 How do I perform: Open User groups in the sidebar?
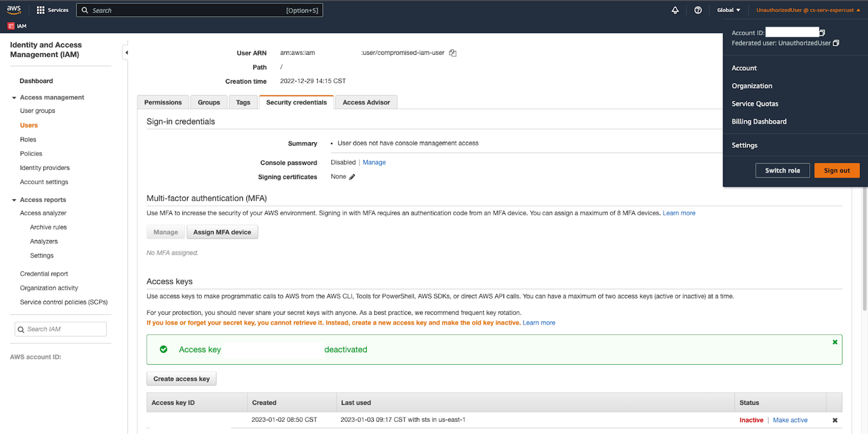tap(37, 111)
